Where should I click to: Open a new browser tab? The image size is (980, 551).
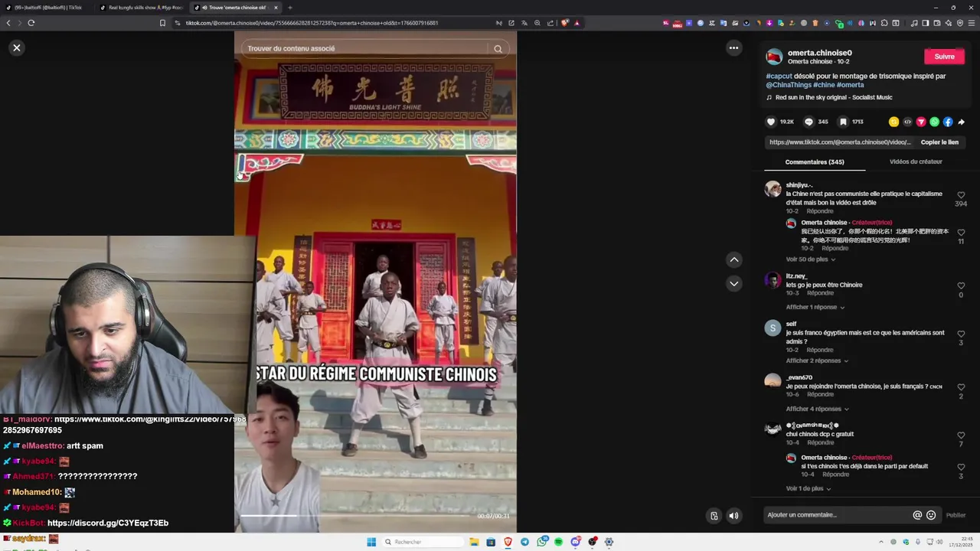[289, 8]
